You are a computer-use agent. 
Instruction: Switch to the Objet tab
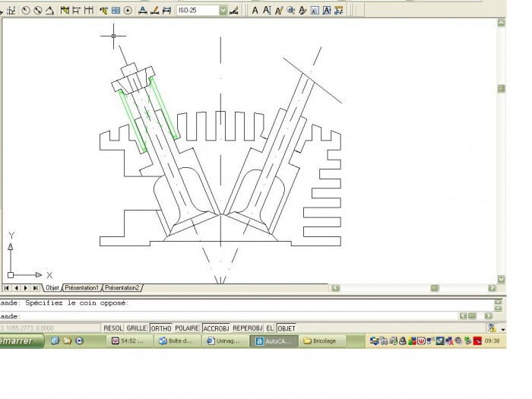[x=52, y=288]
